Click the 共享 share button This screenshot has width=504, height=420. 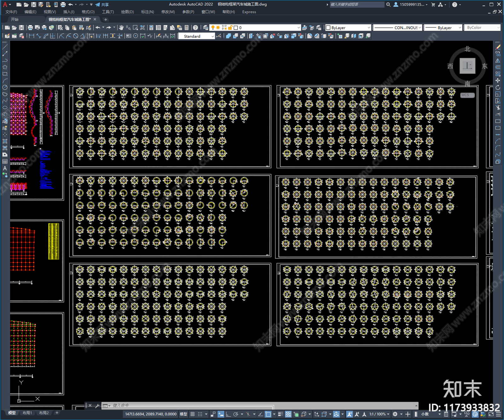point(102,4)
